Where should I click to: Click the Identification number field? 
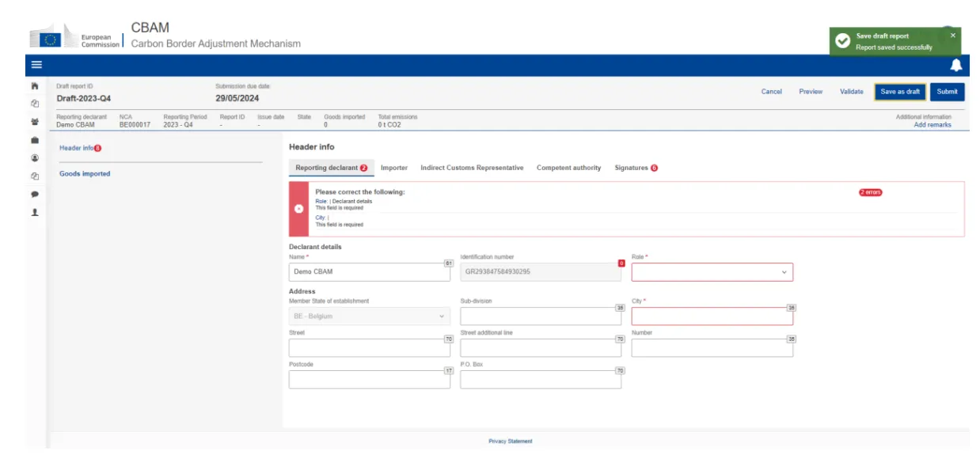(541, 272)
